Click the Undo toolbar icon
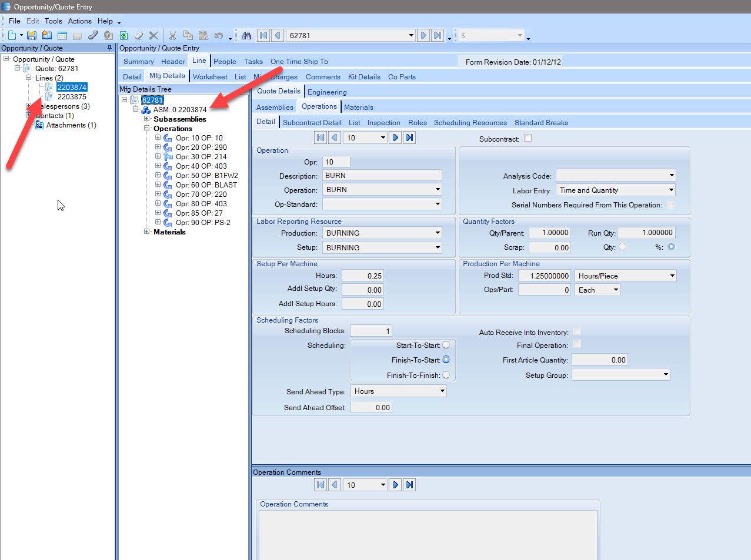 pos(219,36)
